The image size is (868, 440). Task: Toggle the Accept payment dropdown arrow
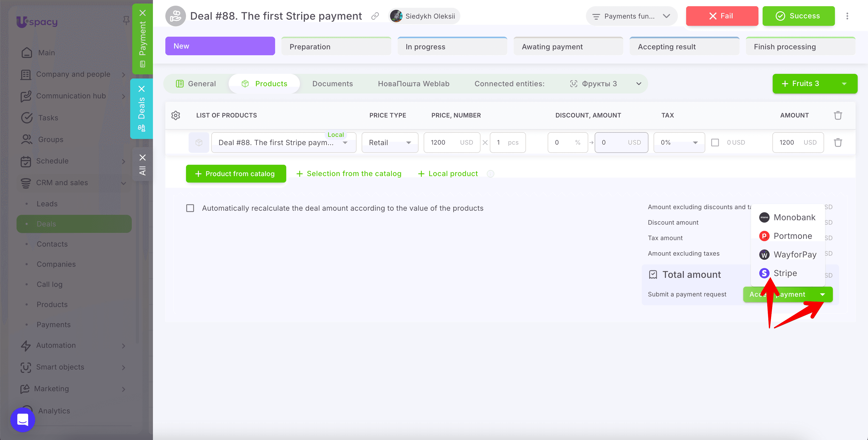(823, 294)
